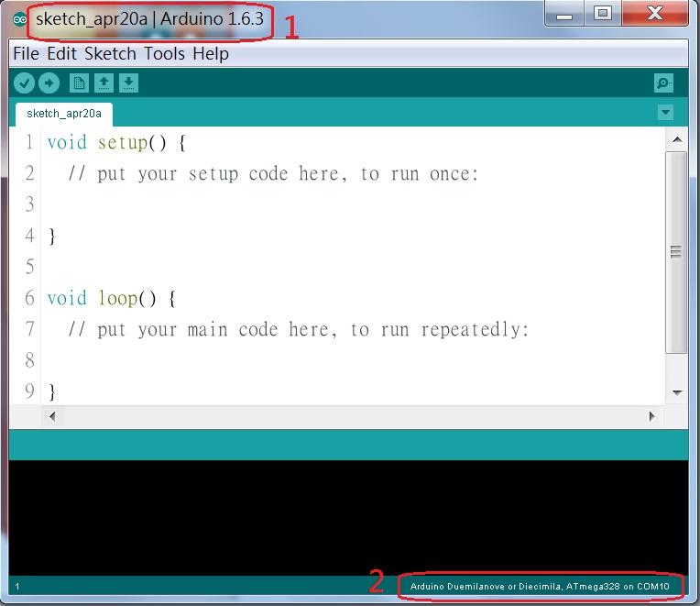700x606 pixels.
Task: Open a sketch with the up-arrow icon
Action: pyautogui.click(x=104, y=83)
